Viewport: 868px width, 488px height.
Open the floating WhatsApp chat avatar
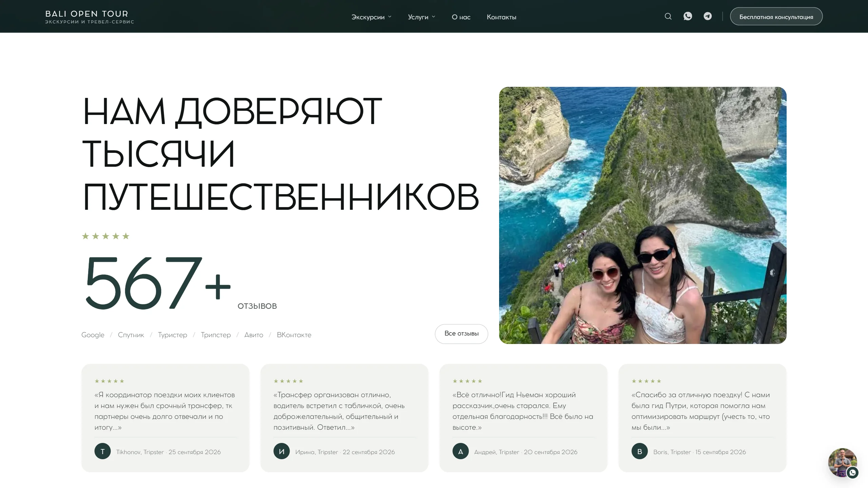point(843,463)
